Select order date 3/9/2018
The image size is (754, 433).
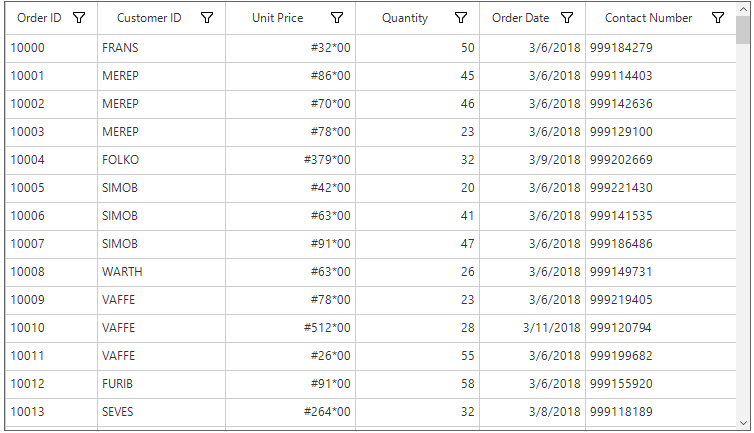click(532, 160)
